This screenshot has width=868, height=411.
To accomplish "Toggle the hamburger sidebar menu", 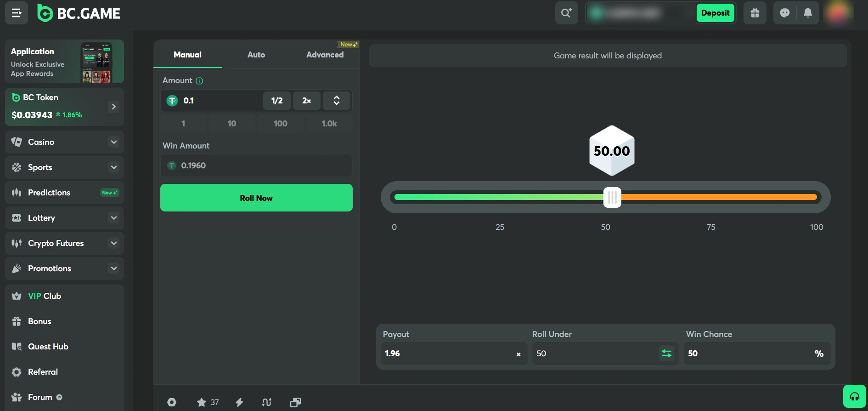I will 17,13.
